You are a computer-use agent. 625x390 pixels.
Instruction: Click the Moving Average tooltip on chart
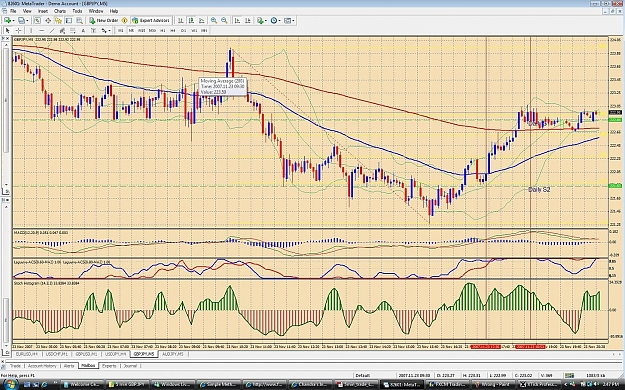pos(223,87)
